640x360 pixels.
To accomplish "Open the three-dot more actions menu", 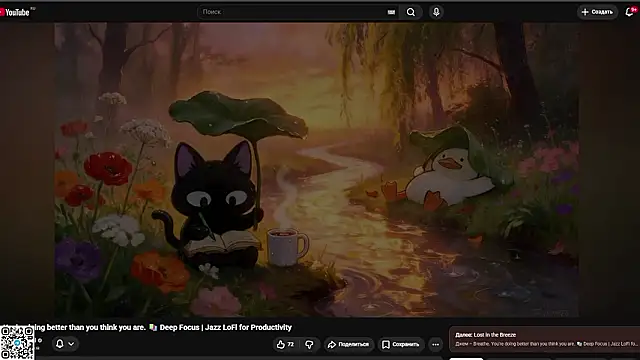I will tap(436, 344).
